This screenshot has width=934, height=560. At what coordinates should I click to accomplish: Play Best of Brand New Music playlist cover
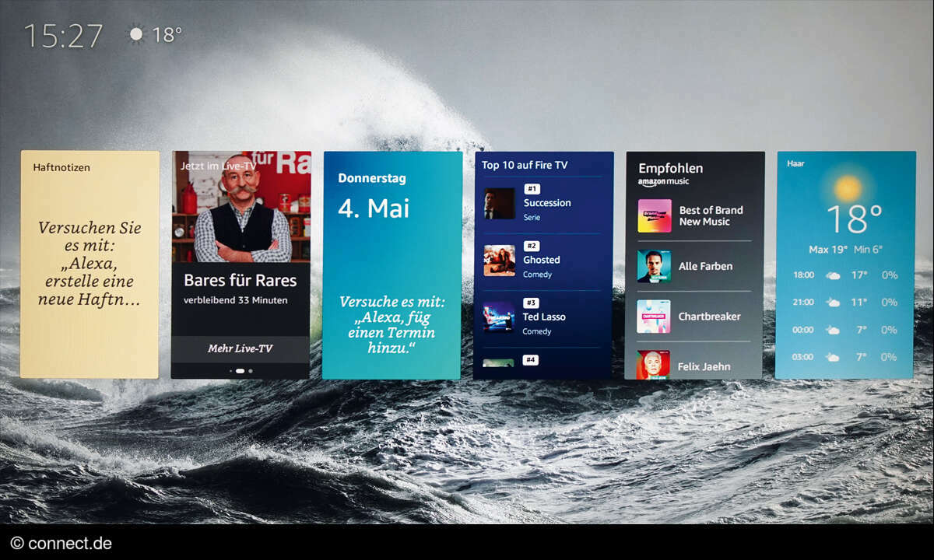pyautogui.click(x=654, y=215)
